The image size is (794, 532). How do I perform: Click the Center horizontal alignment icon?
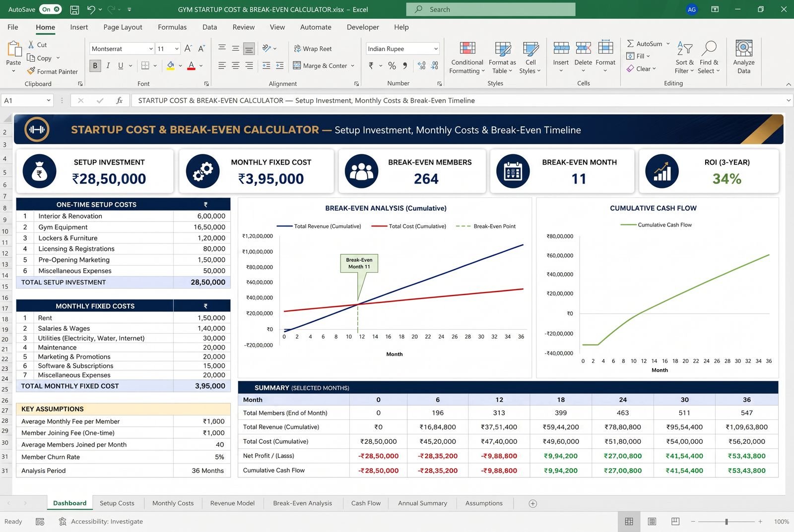click(236, 65)
